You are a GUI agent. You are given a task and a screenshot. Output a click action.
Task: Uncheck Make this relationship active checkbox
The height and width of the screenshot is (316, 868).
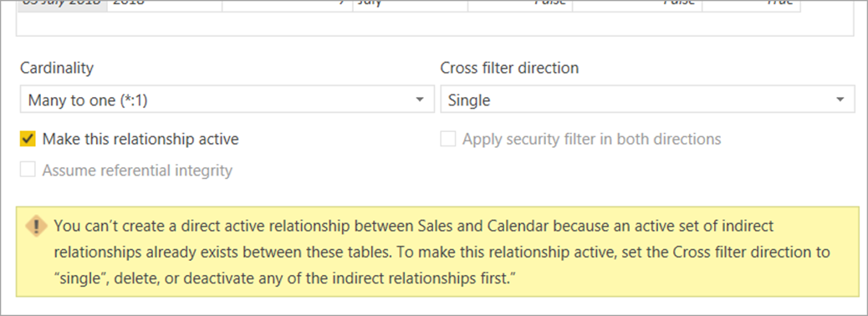pyautogui.click(x=28, y=139)
